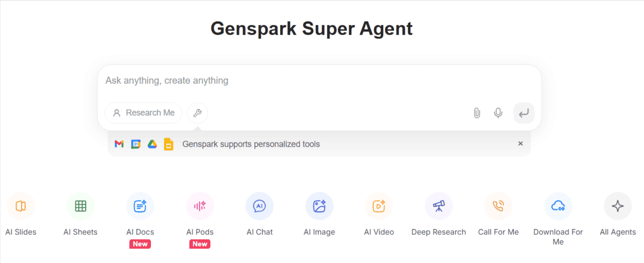Open the AI Video agent icon

click(x=379, y=206)
